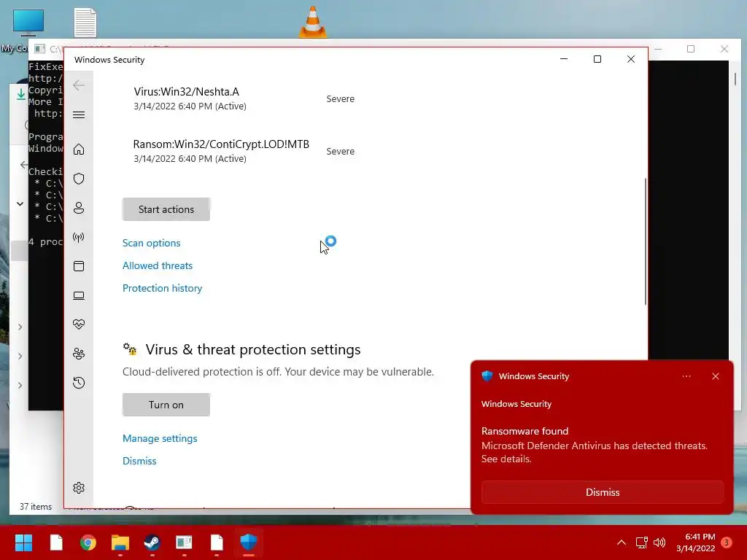Screen dimensions: 747x560
Task: Click the Virus & threat protection settings heading
Action: tap(253, 349)
